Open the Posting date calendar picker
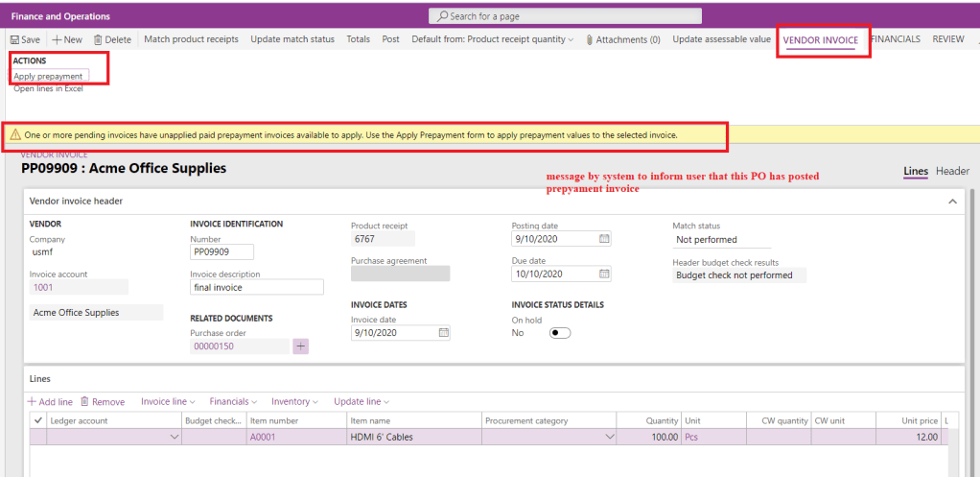Viewport: 980px width, 477px height. point(603,239)
